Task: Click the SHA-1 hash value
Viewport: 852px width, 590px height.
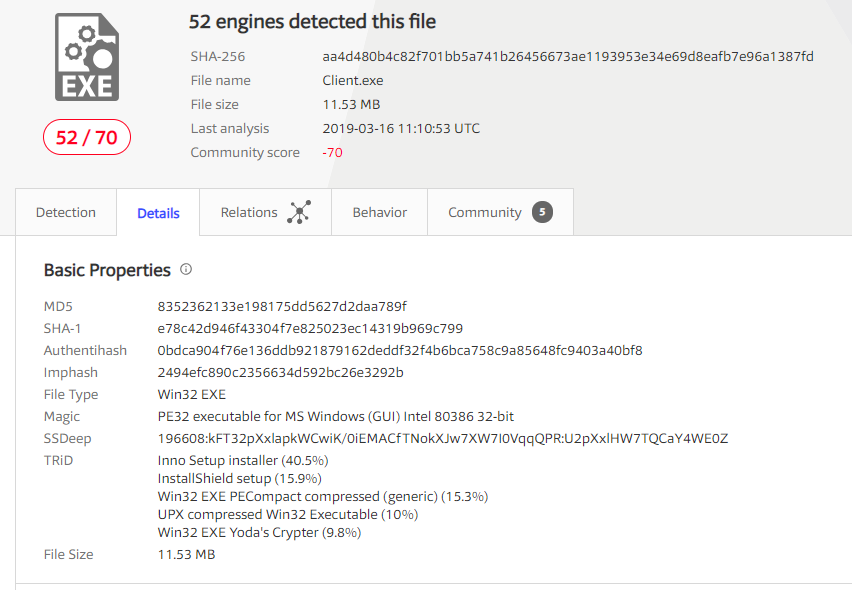Action: 310,328
